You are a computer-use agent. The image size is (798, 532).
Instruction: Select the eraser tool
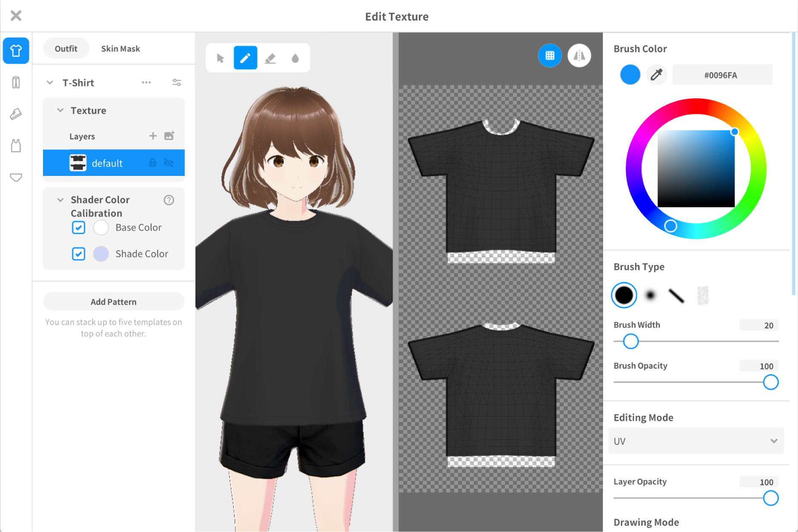pos(270,58)
